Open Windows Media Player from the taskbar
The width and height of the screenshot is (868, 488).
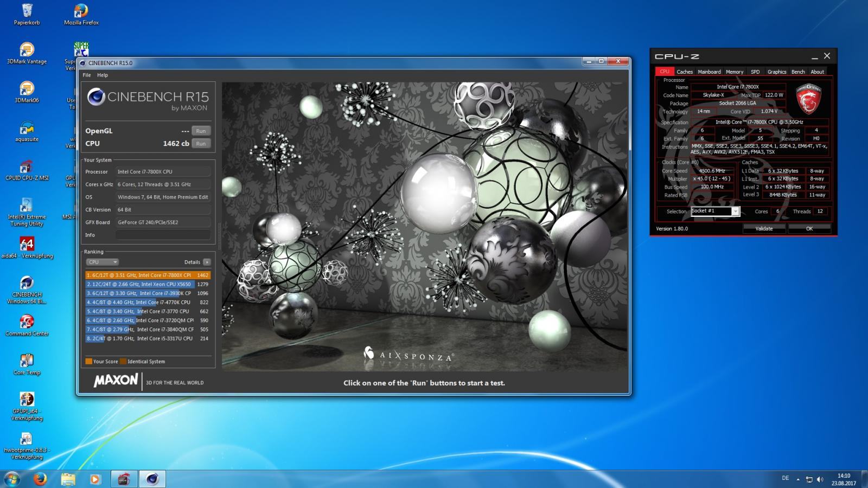tap(95, 479)
